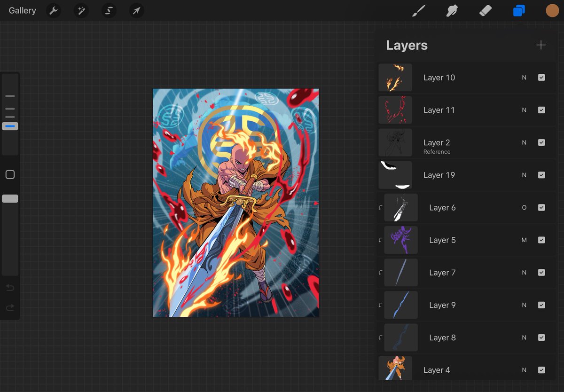
Task: Open blend mode M for Layer 5
Action: point(524,240)
